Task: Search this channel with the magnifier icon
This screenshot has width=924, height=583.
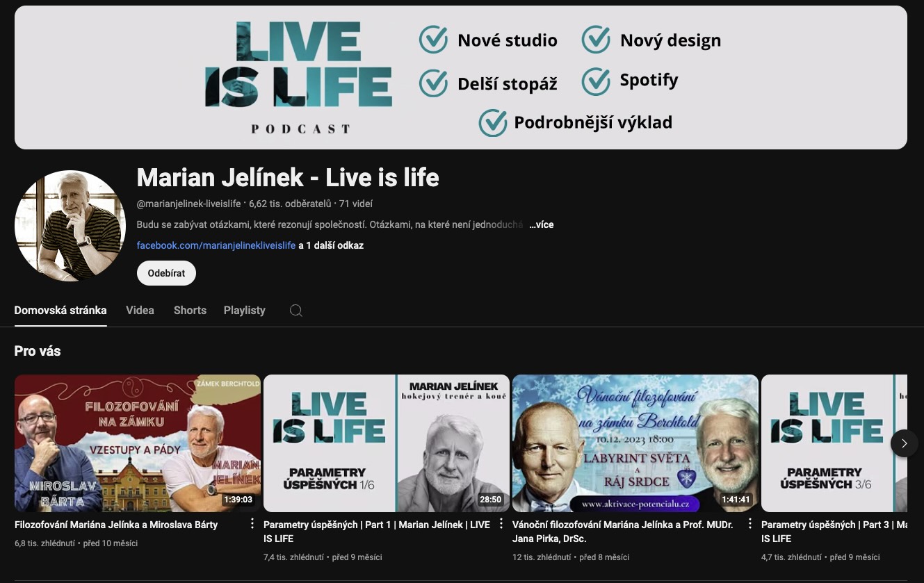Action: tap(296, 311)
